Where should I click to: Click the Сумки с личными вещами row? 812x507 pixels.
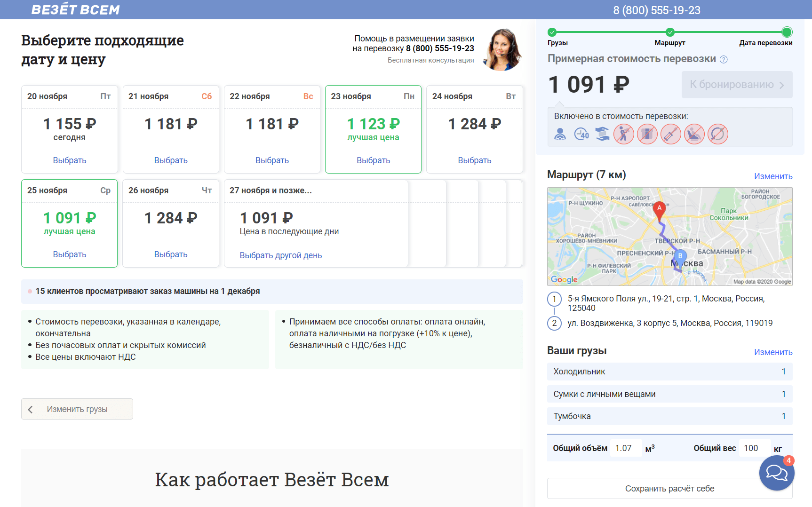coord(669,394)
